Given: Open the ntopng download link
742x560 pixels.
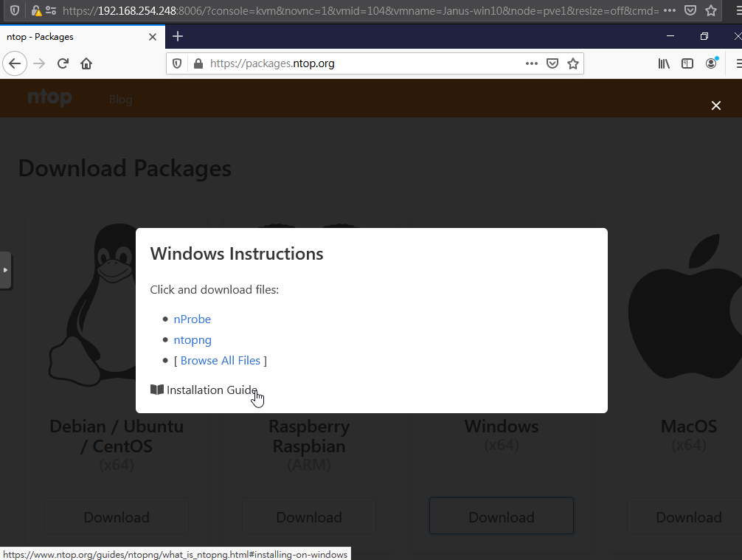Looking at the screenshot, I should point(193,340).
